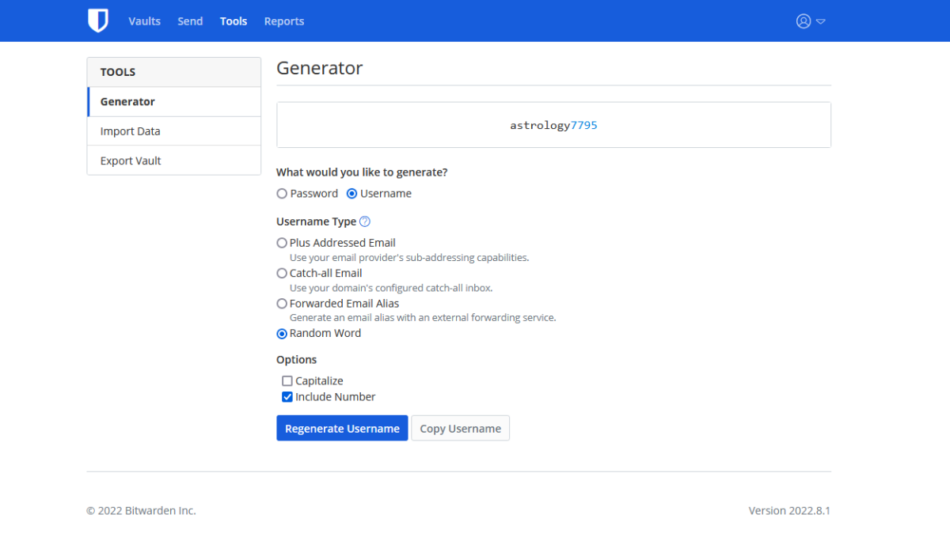Click the external forwarding service description
Screen dimensions: 950x560
coord(423,317)
